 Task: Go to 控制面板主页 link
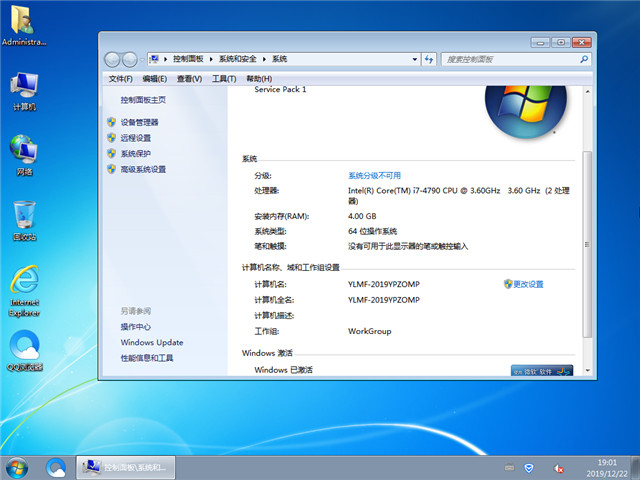(x=143, y=100)
